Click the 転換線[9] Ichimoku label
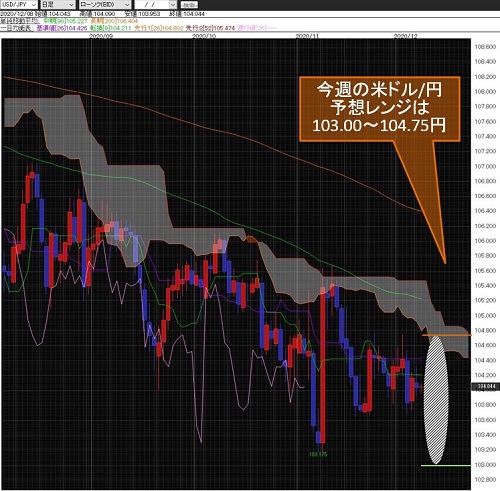Image resolution: width=500 pixels, height=491 pixels. 111,28
